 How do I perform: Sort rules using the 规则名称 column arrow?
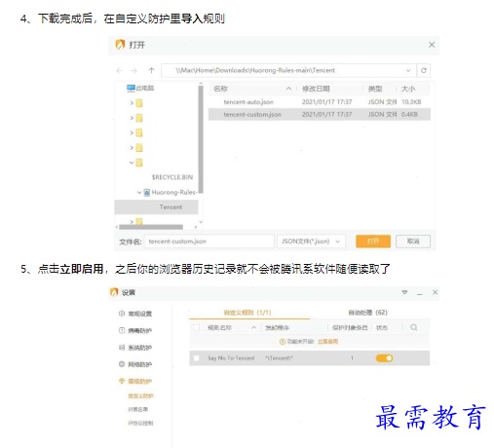pyautogui.click(x=253, y=327)
